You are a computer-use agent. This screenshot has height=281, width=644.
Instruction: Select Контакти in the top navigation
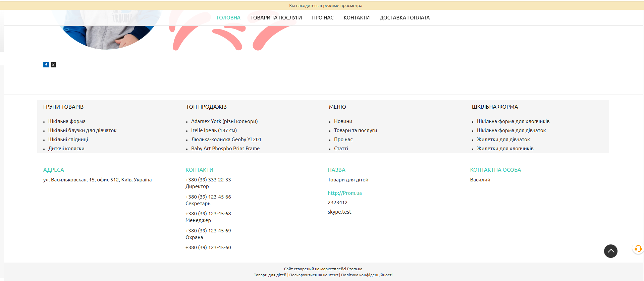[356, 18]
